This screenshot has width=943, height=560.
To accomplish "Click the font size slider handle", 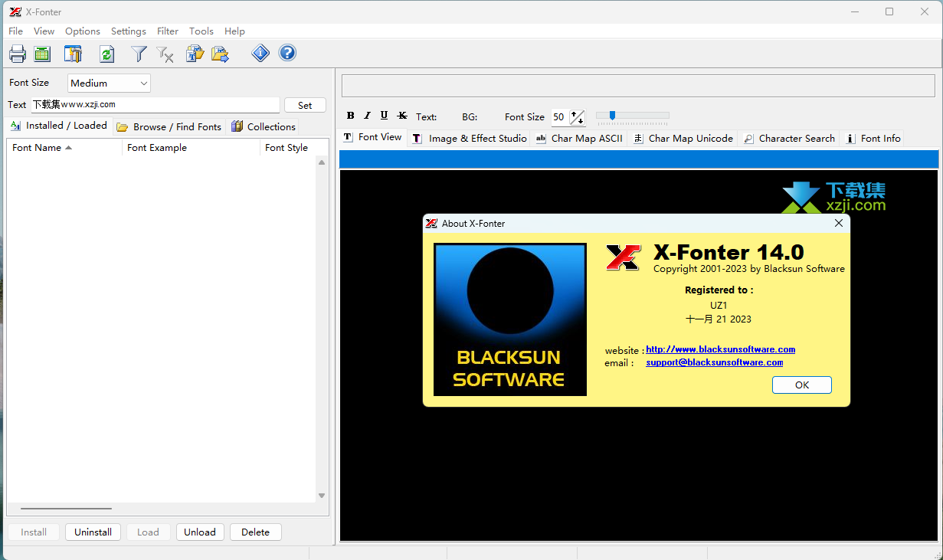I will click(x=612, y=116).
